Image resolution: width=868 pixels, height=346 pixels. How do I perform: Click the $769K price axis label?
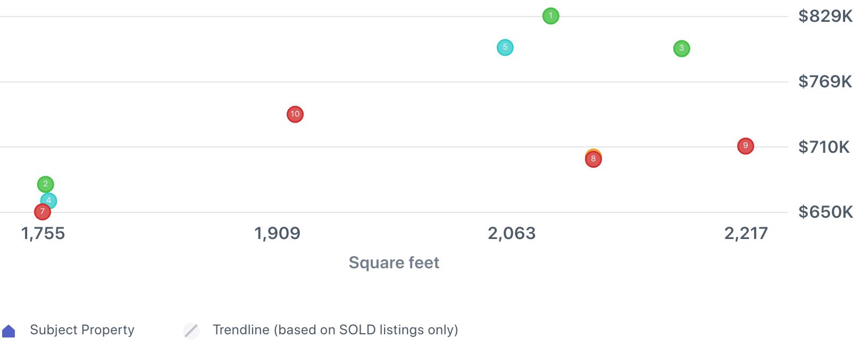[825, 81]
